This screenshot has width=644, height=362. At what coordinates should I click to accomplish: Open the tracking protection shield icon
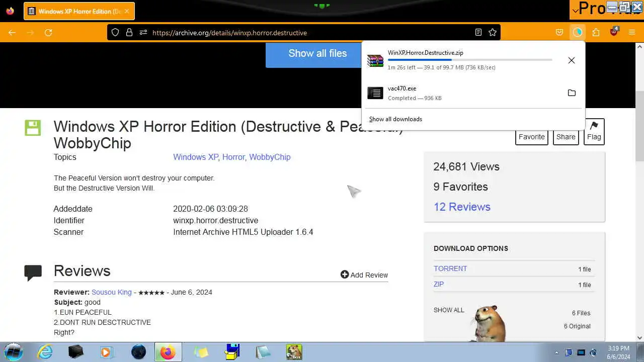click(115, 33)
